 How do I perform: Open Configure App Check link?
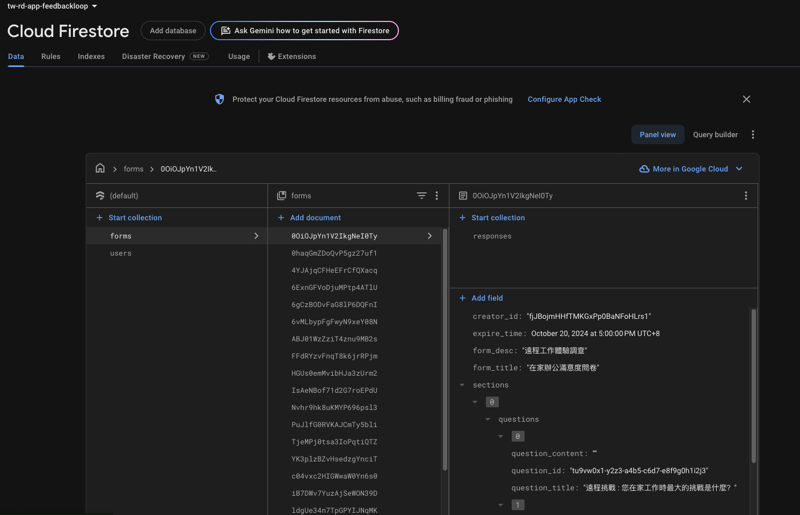[564, 99]
